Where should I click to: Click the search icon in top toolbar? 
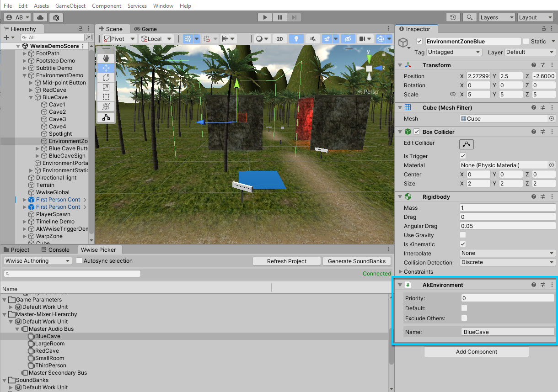[x=469, y=17]
